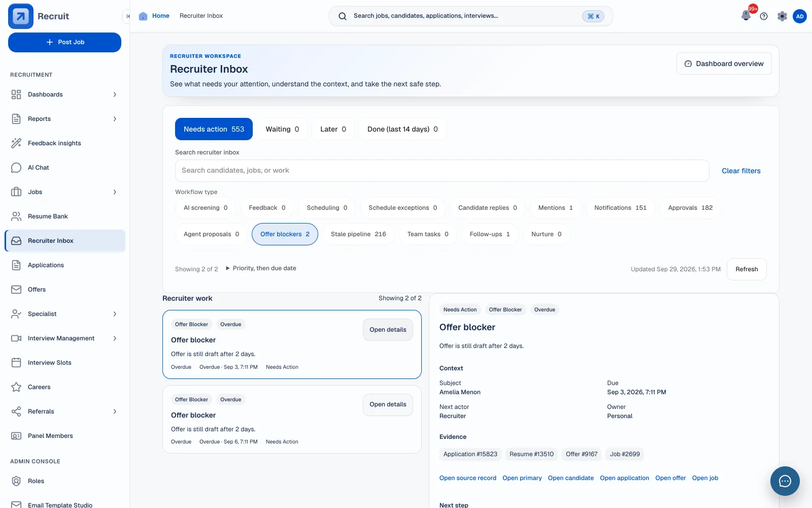Click the Open source record link
This screenshot has width=812, height=508.
pos(468,478)
